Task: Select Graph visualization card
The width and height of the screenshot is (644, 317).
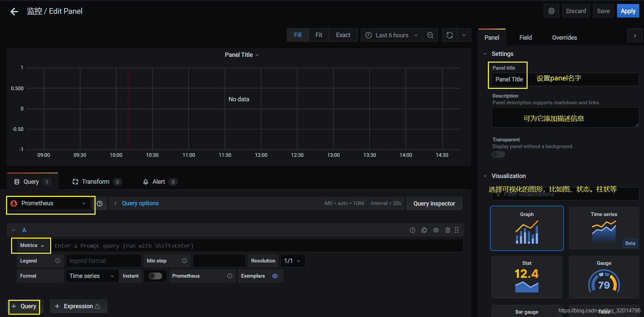Action: (x=527, y=228)
